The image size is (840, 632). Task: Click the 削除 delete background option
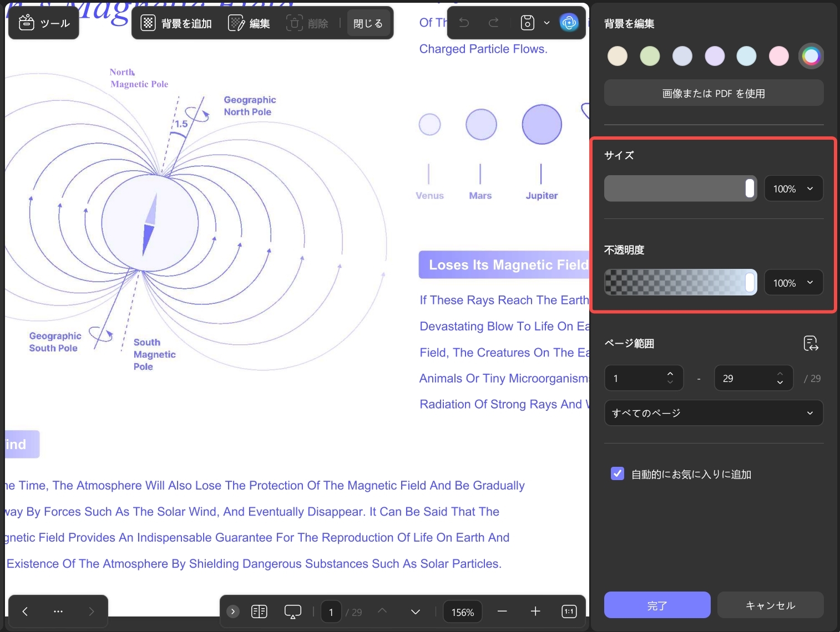307,23
